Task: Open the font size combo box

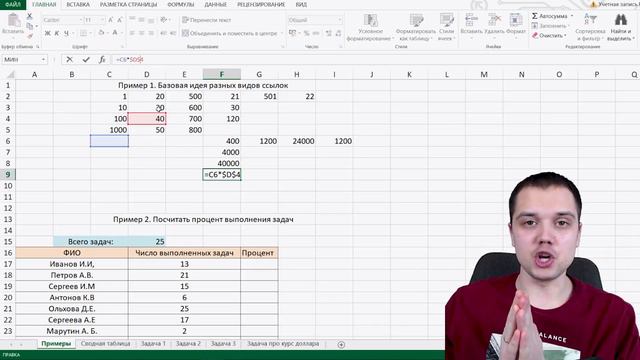Action: point(94,20)
